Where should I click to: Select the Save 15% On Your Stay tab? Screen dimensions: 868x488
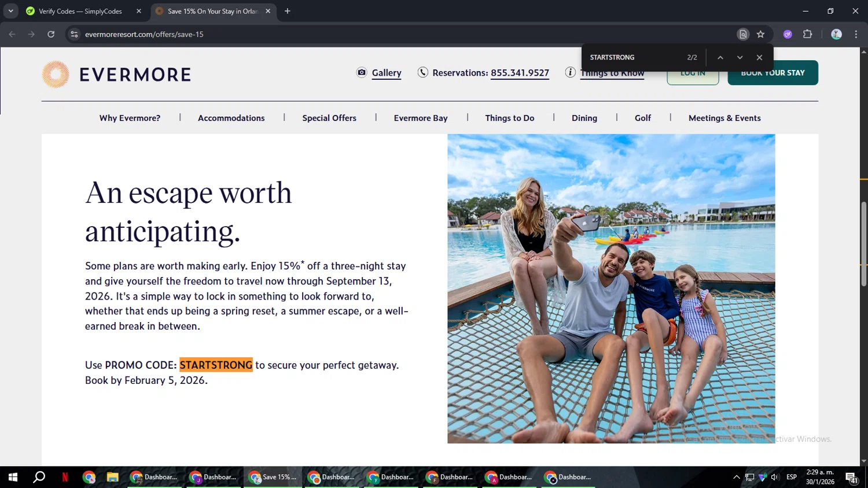click(212, 11)
